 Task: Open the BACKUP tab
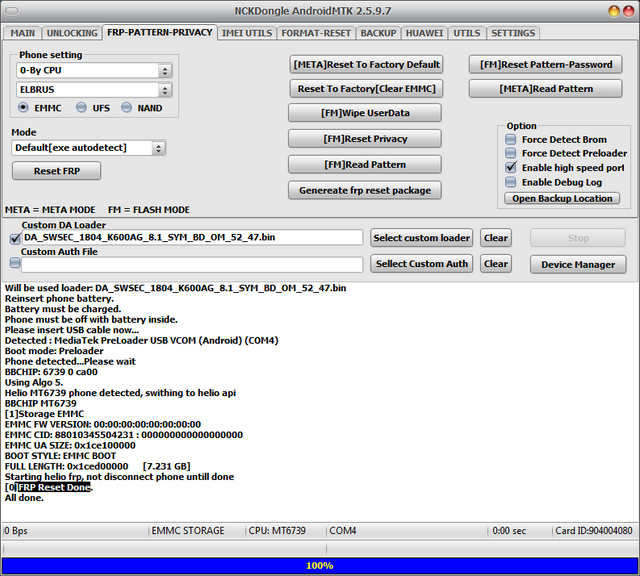(x=378, y=33)
